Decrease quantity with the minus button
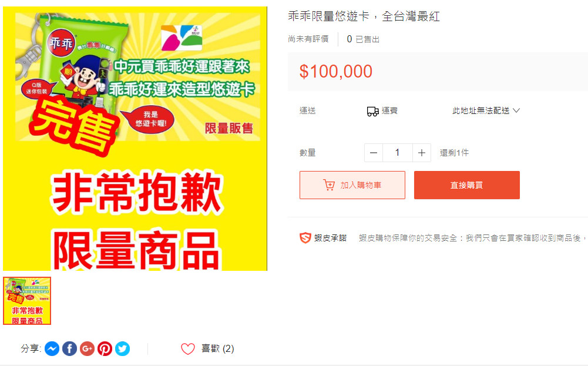Image resolution: width=588 pixels, height=366 pixels. click(374, 153)
